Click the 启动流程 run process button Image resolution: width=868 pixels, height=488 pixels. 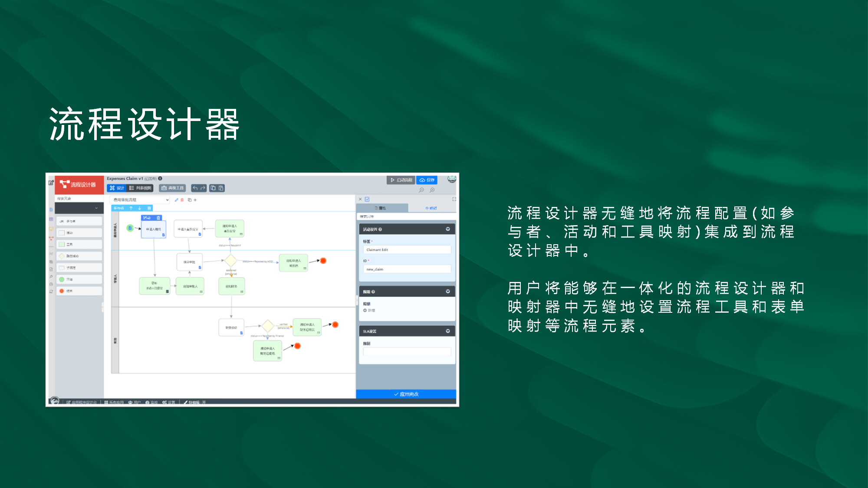pyautogui.click(x=401, y=180)
